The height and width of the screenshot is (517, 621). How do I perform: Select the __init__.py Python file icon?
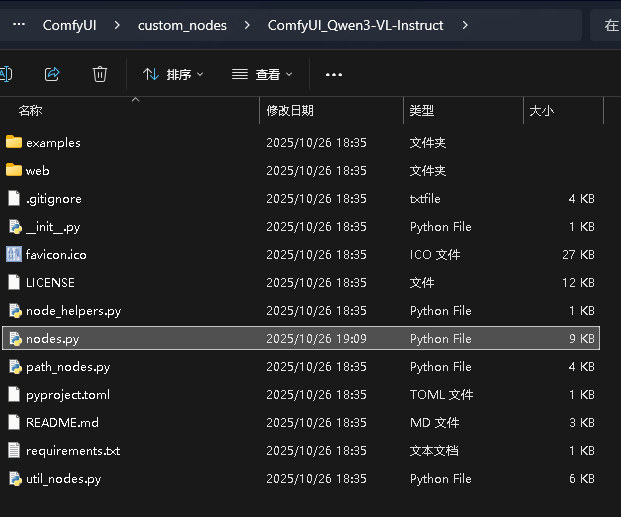click(x=15, y=227)
